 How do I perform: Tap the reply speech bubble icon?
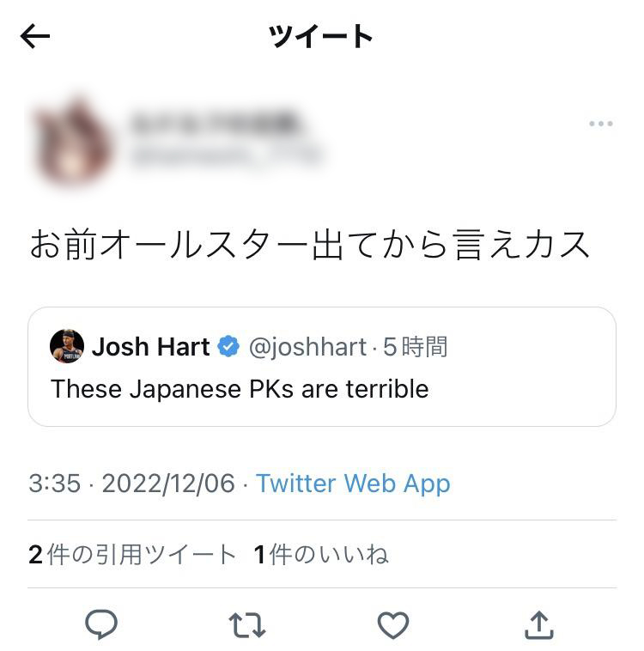[101, 624]
